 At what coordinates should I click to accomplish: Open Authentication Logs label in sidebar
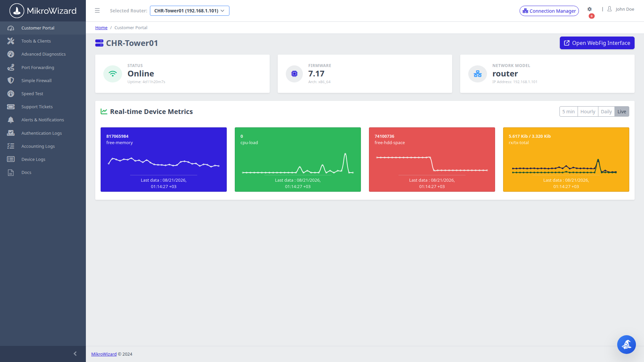[42, 133]
